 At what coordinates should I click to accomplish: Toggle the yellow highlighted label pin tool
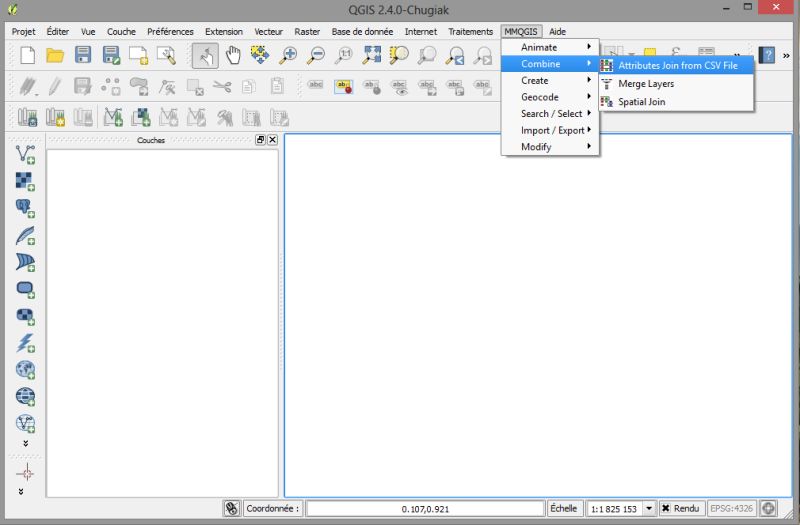tap(344, 87)
